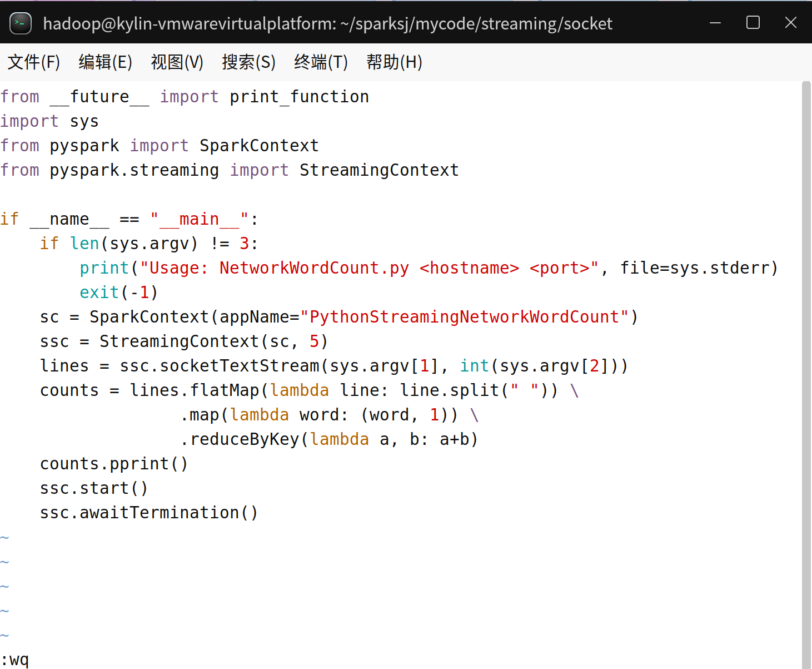Select the SparkContext import line
The height and width of the screenshot is (669, 812).
click(160, 145)
